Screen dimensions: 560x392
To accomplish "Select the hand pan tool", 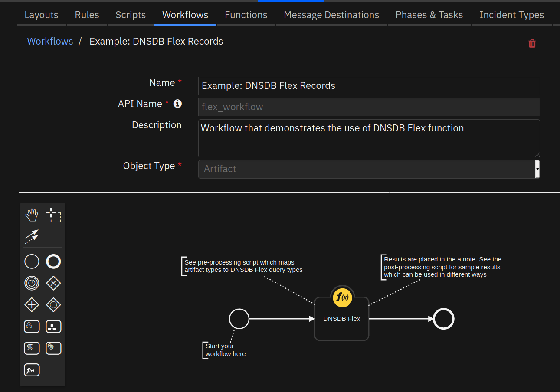I will pyautogui.click(x=32, y=215).
